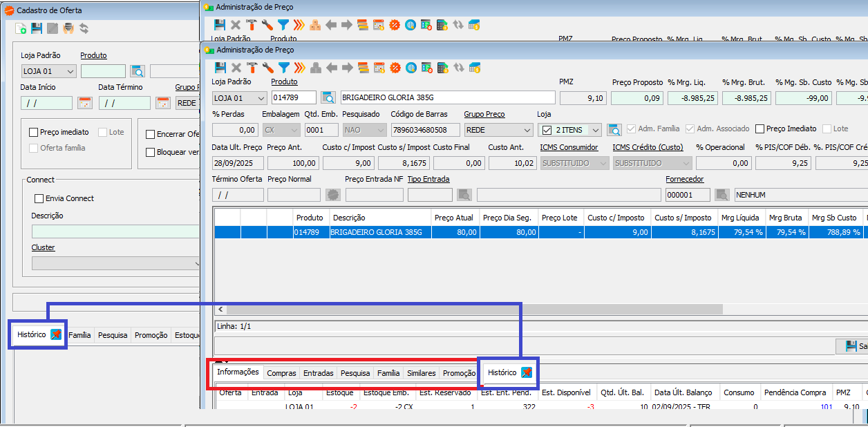
Task: Click the Fornecedor label link
Action: (684, 179)
